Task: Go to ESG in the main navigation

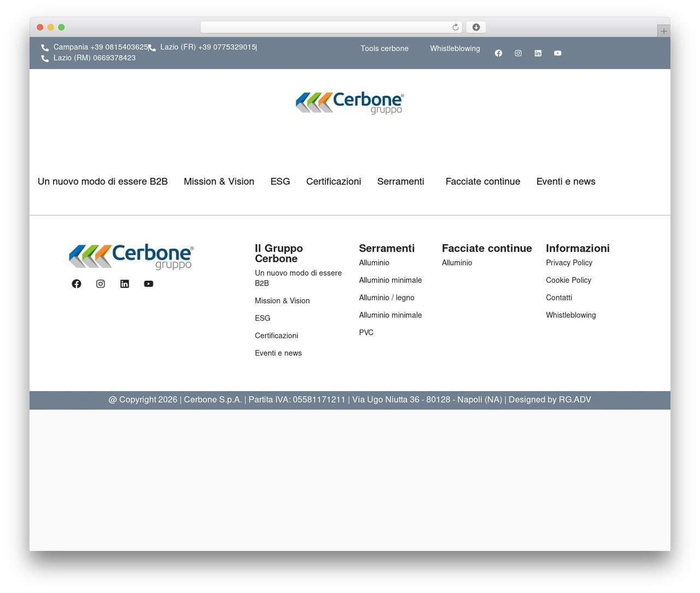Action: tap(280, 182)
